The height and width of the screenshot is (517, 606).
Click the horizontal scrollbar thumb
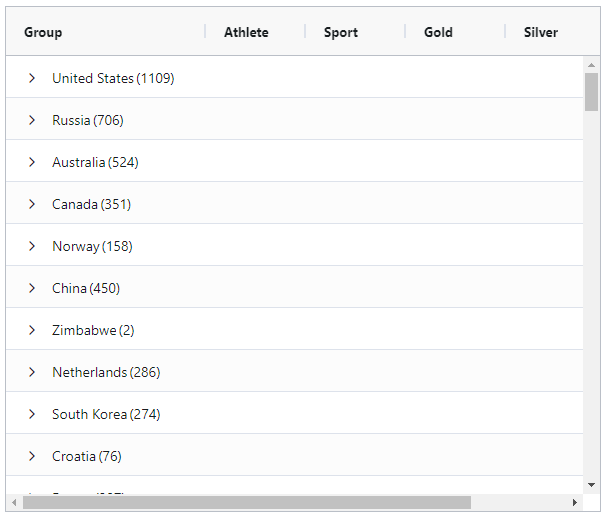pyautogui.click(x=246, y=502)
